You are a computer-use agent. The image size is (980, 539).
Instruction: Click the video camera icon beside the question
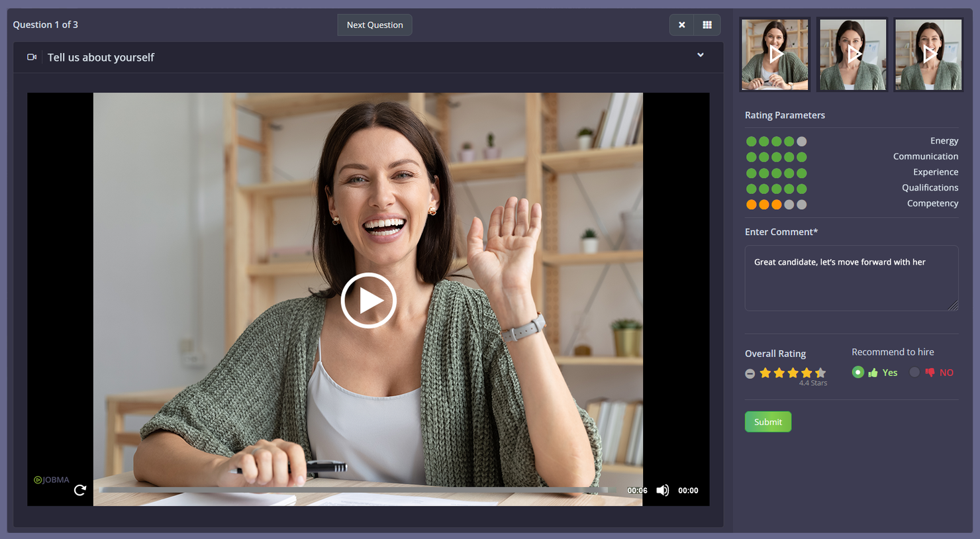click(x=31, y=57)
